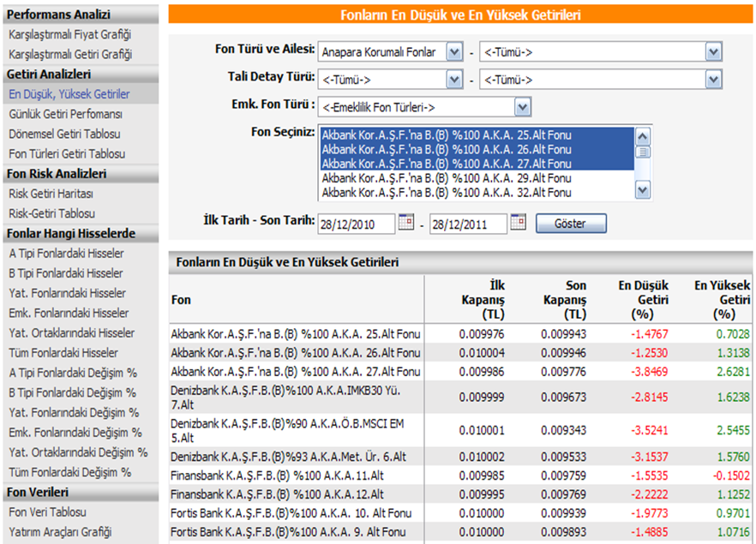Screen dimensions: 756x544
Task: Select Akbank 32.Alt Fonu in fund list
Action: point(477,193)
